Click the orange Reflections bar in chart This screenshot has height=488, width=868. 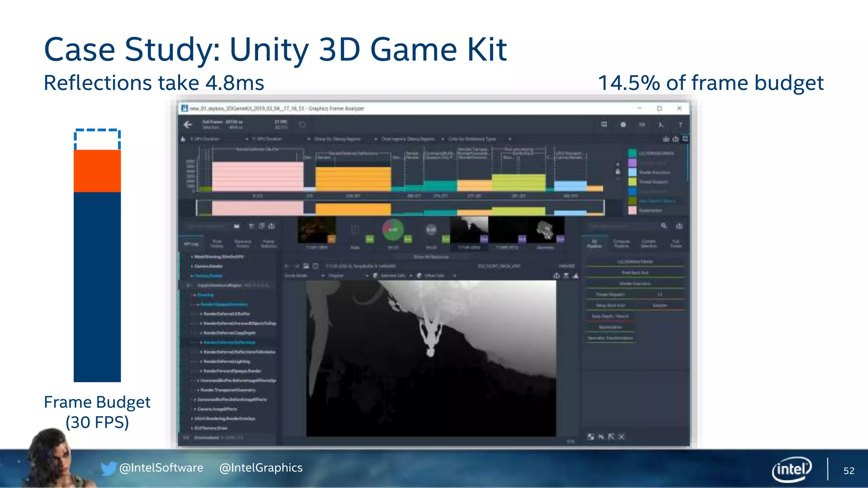tap(353, 179)
